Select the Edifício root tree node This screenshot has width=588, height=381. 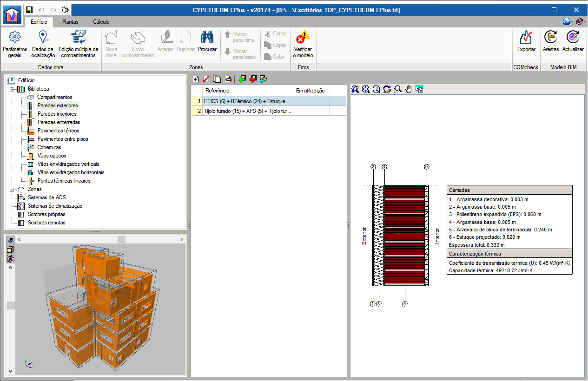coord(26,80)
